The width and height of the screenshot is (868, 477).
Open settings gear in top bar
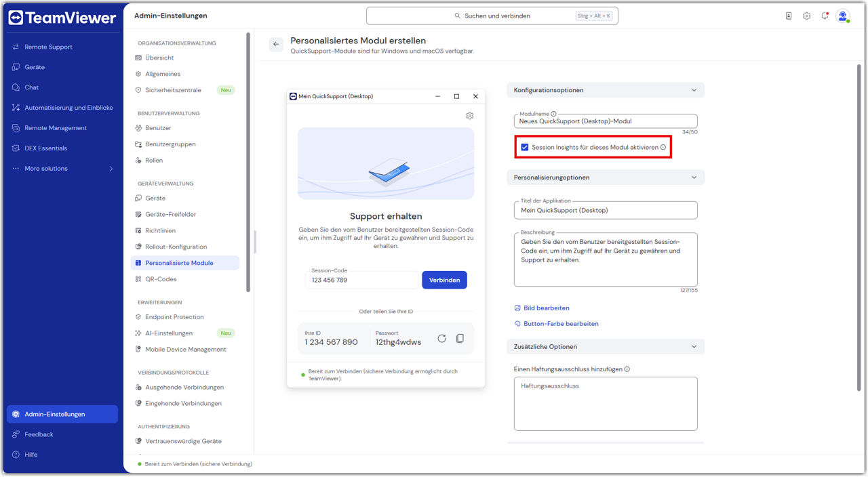(x=807, y=16)
